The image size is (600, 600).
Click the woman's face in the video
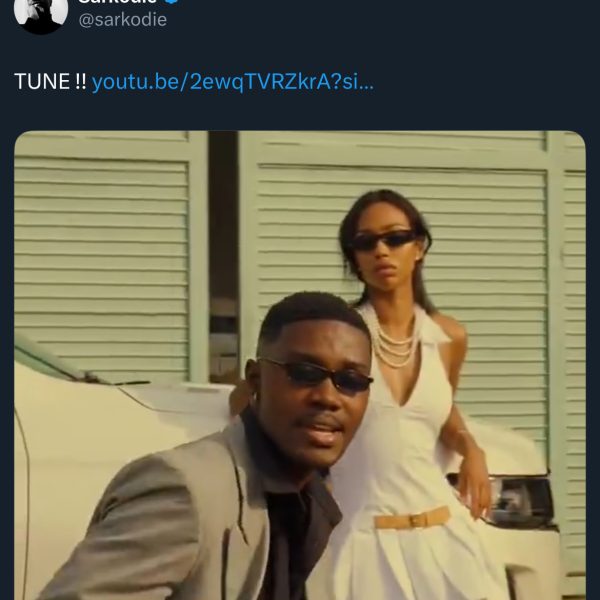tap(386, 248)
